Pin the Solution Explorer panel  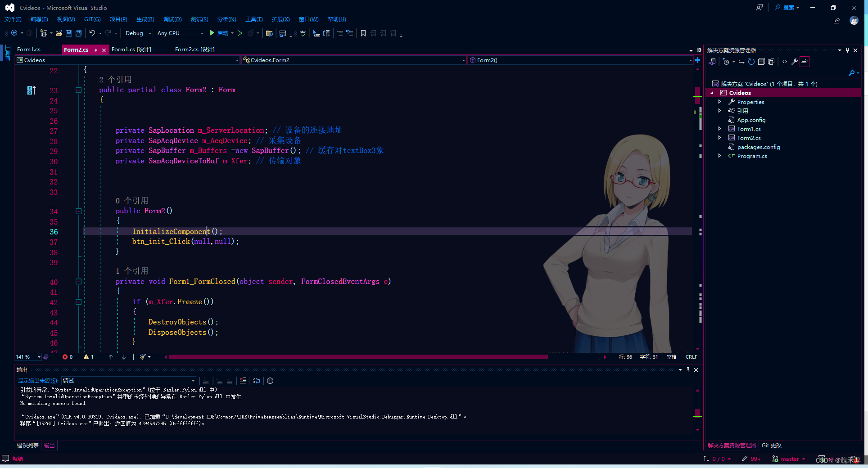coord(847,50)
